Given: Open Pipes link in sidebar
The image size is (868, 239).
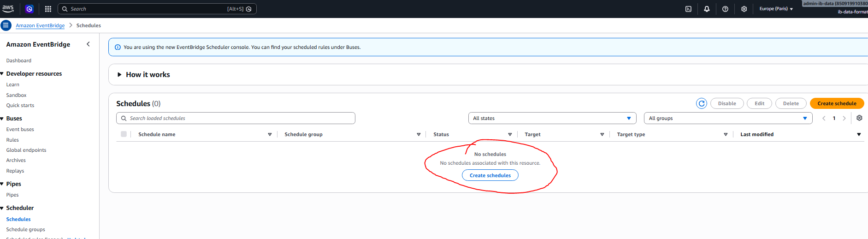Looking at the screenshot, I should point(12,195).
